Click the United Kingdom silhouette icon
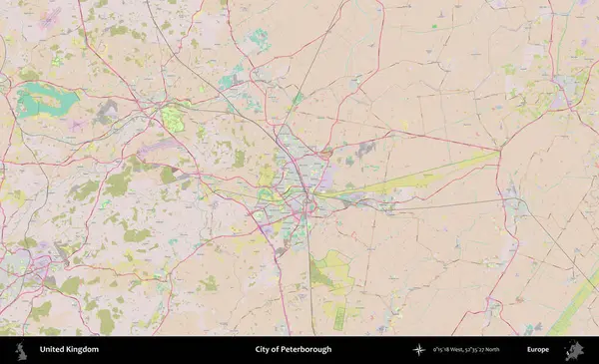The width and height of the screenshot is (599, 364). 21,351
